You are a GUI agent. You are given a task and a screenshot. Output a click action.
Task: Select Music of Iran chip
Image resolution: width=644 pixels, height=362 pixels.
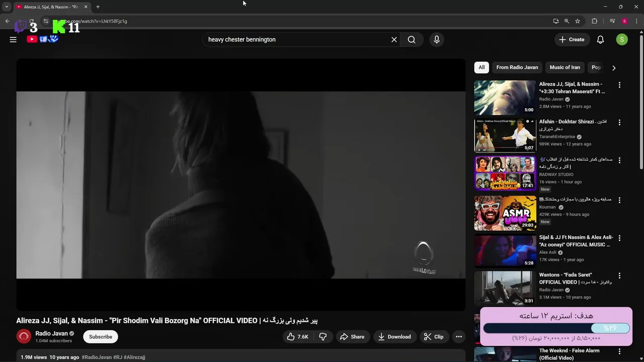(565, 67)
